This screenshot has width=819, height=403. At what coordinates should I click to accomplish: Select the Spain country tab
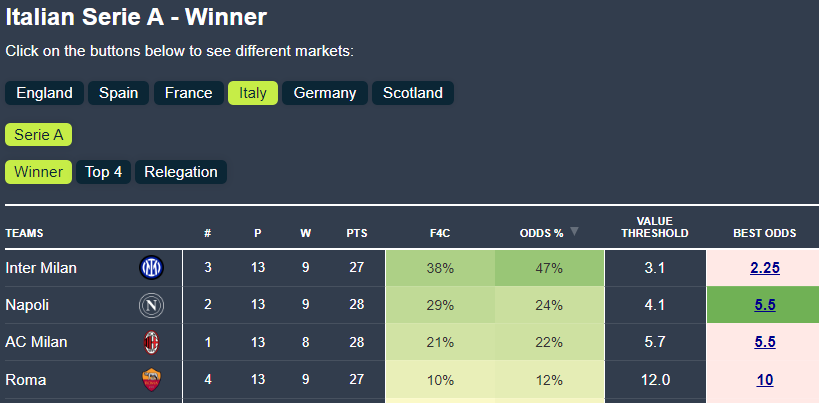click(x=119, y=93)
